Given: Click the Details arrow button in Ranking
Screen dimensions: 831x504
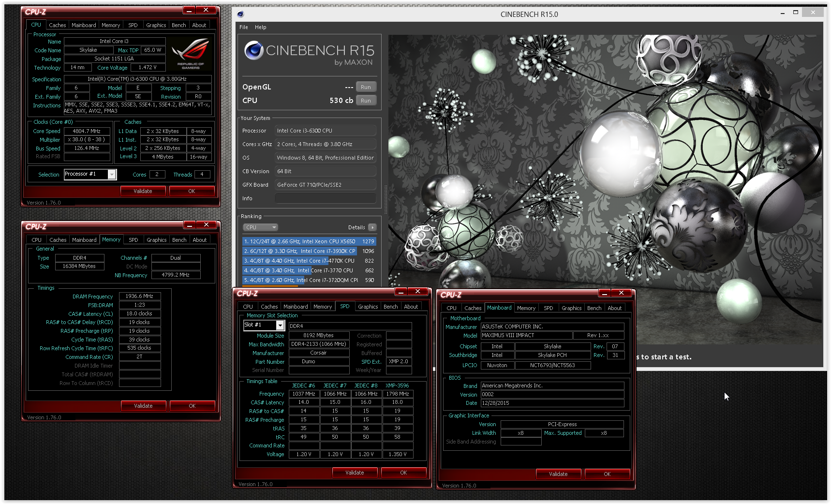Looking at the screenshot, I should (x=372, y=227).
